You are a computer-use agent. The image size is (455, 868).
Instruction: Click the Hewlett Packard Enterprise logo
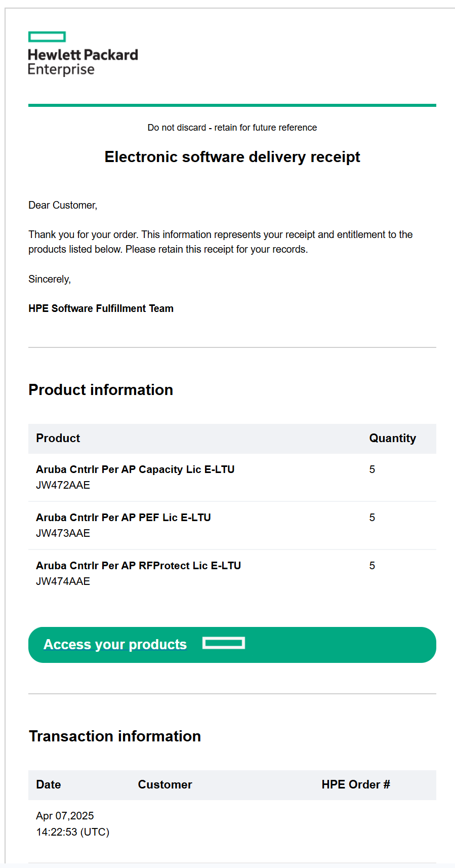pos(83,54)
